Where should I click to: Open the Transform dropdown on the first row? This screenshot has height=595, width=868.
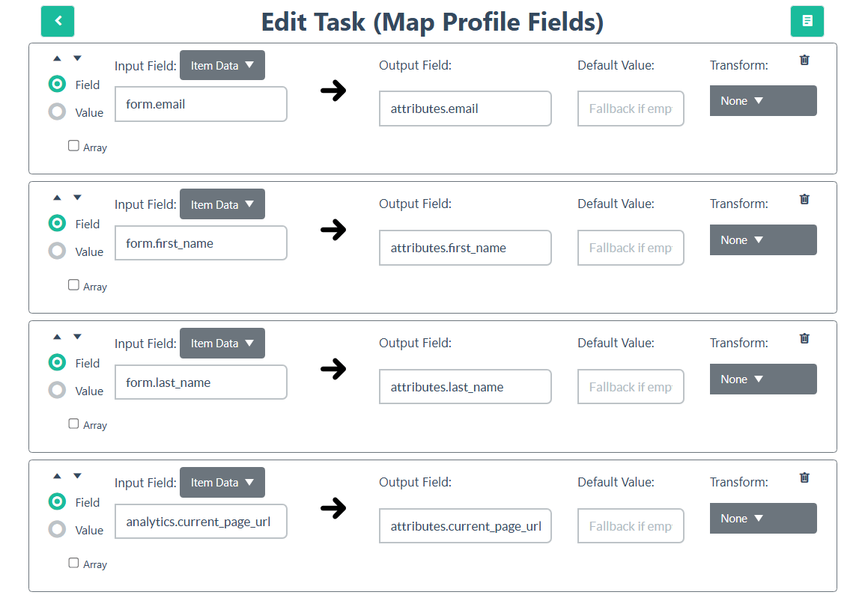[x=763, y=100]
